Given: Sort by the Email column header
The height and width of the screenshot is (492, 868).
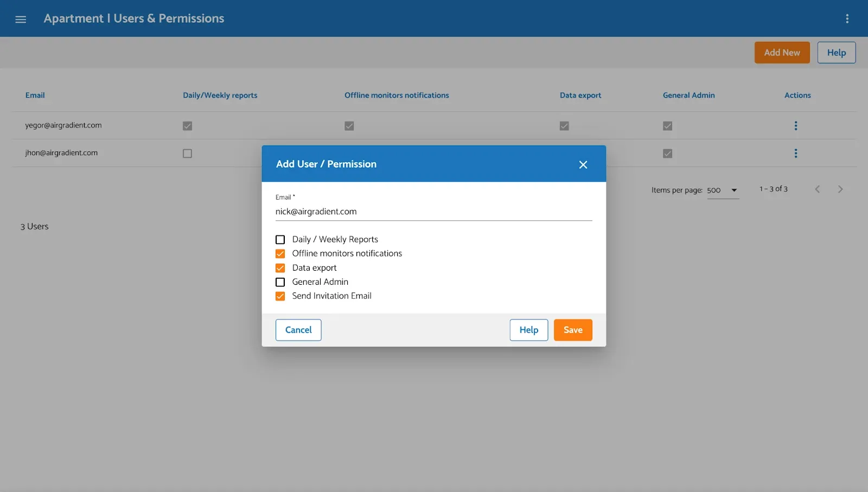Looking at the screenshot, I should pos(35,95).
